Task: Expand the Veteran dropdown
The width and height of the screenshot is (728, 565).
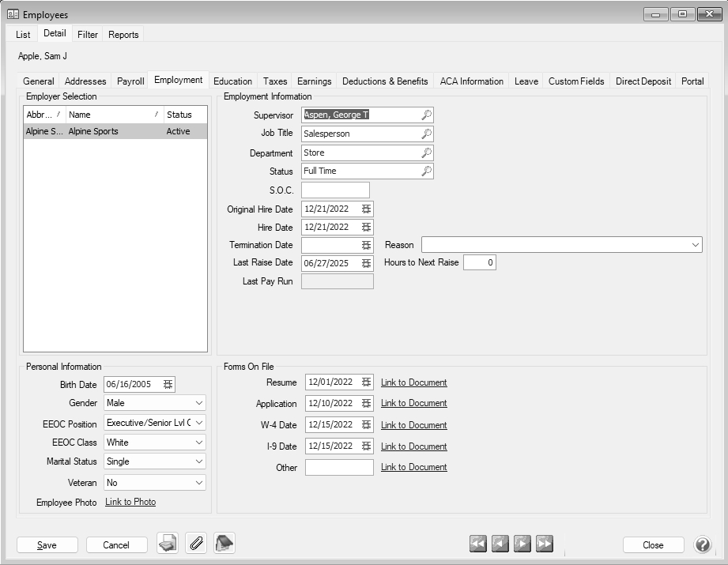Action: click(x=199, y=483)
